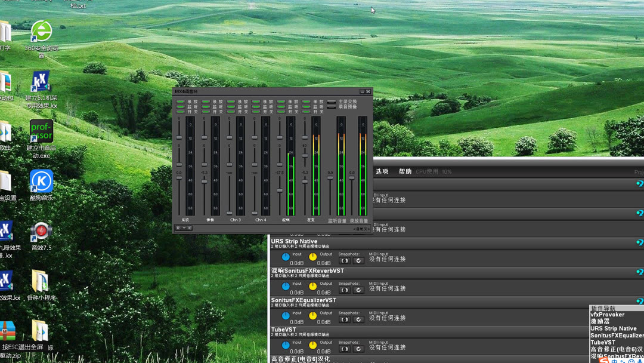This screenshot has height=363, width=644.
Task: Click the Snapshots recall icon for 混响SonitusFXReverbVST
Action: 358,290
